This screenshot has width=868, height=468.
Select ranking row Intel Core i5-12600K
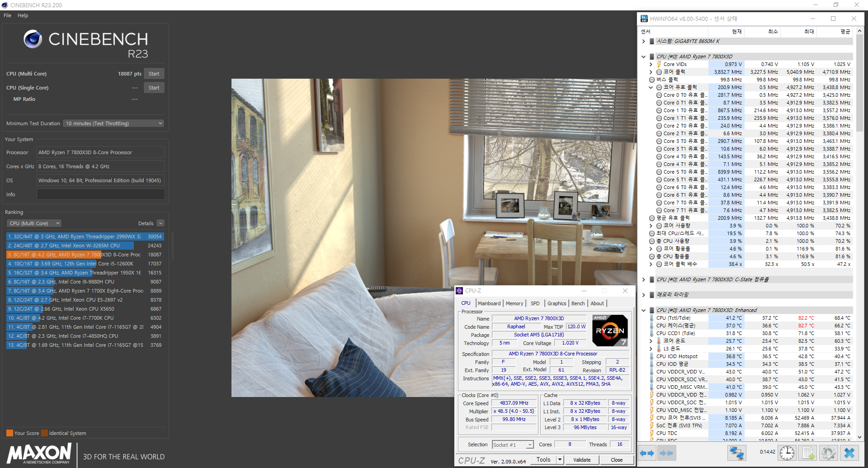point(85,264)
